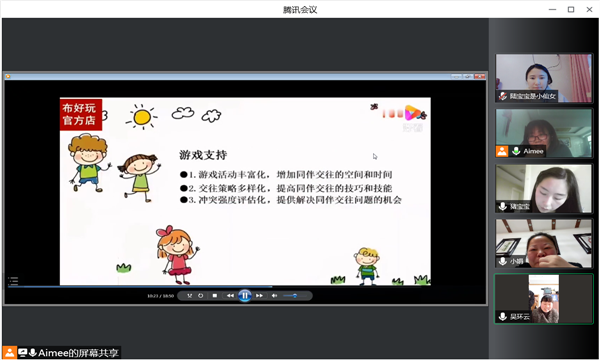The width and height of the screenshot is (600, 360).
Task: Click the muted microphone icon on the top participant tile
Action: [x=502, y=96]
